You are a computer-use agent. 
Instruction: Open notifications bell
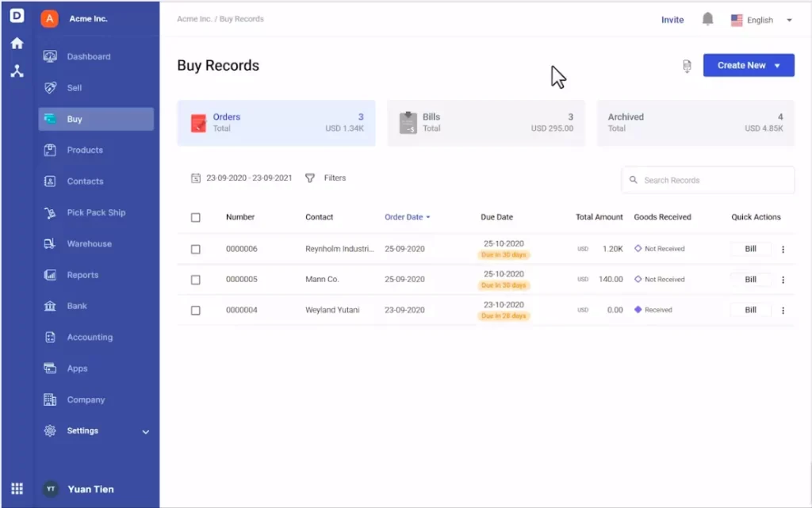tap(707, 19)
